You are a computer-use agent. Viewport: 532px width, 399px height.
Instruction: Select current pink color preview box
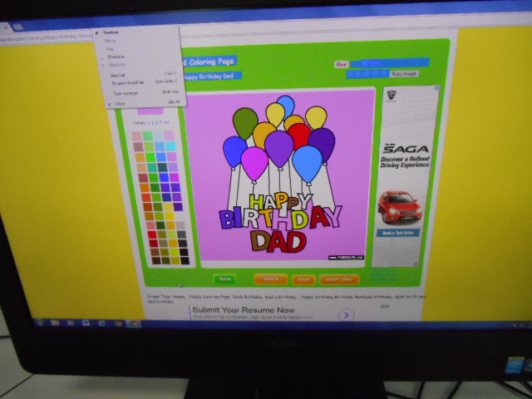pos(150,111)
